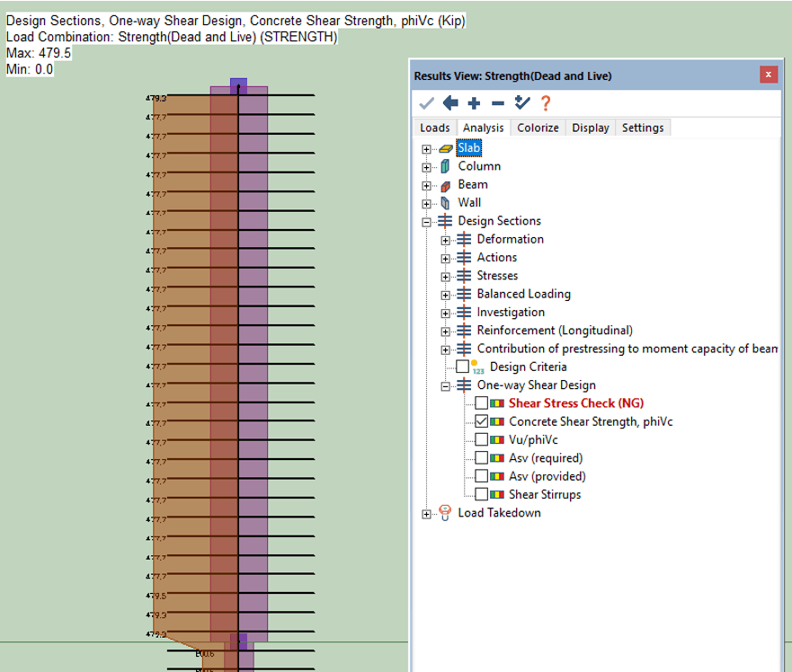Enable the Shear Stress Check (NG) checkbox
The width and height of the screenshot is (792, 672).
(x=482, y=403)
